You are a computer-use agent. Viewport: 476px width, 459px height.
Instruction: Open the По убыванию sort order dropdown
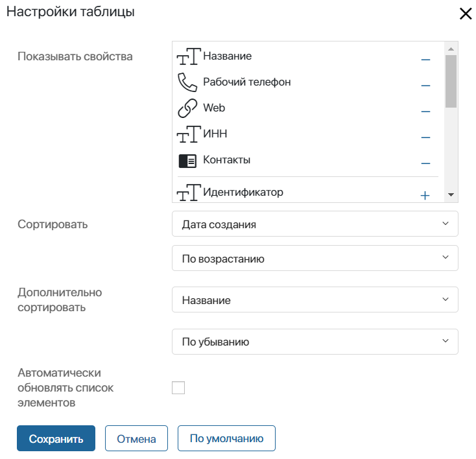tap(315, 342)
